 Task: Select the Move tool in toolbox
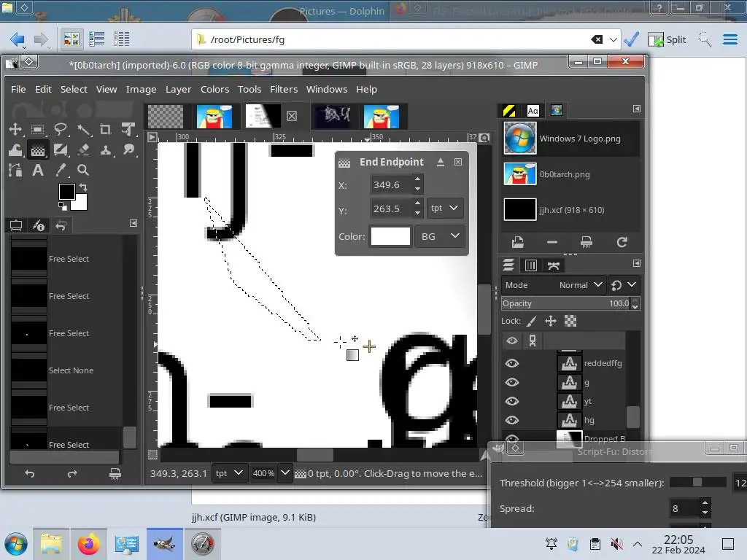click(15, 130)
